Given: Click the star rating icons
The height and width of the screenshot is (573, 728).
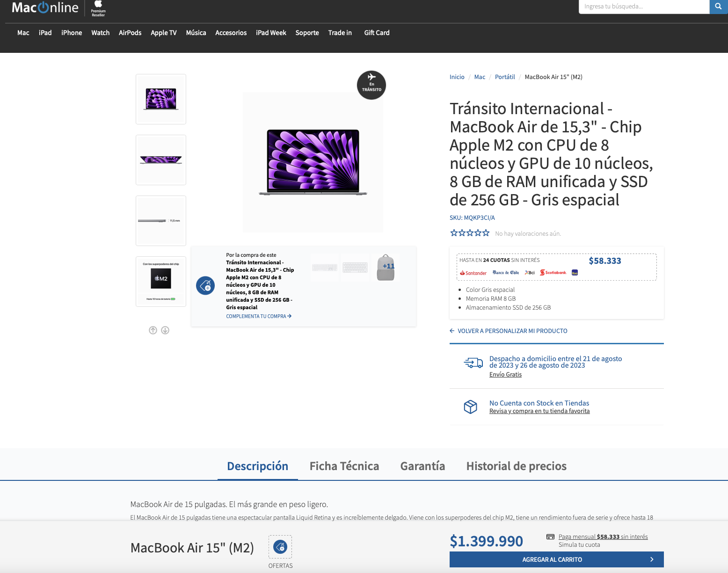Looking at the screenshot, I should tap(470, 233).
